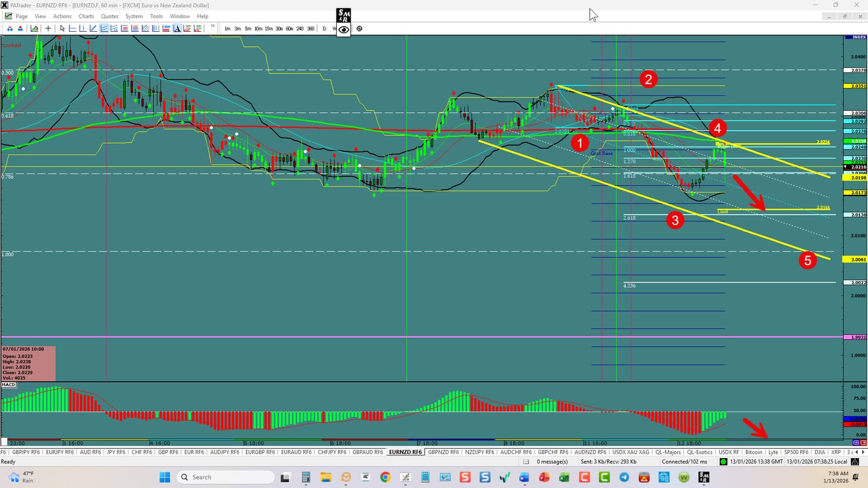
Task: Select the crosshair cursor tool
Action: (48, 28)
